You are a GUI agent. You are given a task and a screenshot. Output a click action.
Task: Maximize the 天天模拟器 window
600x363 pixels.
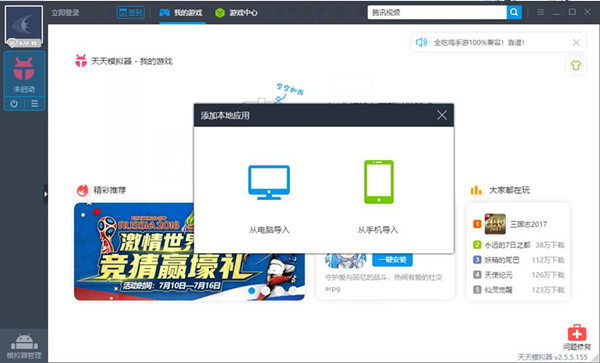click(572, 12)
